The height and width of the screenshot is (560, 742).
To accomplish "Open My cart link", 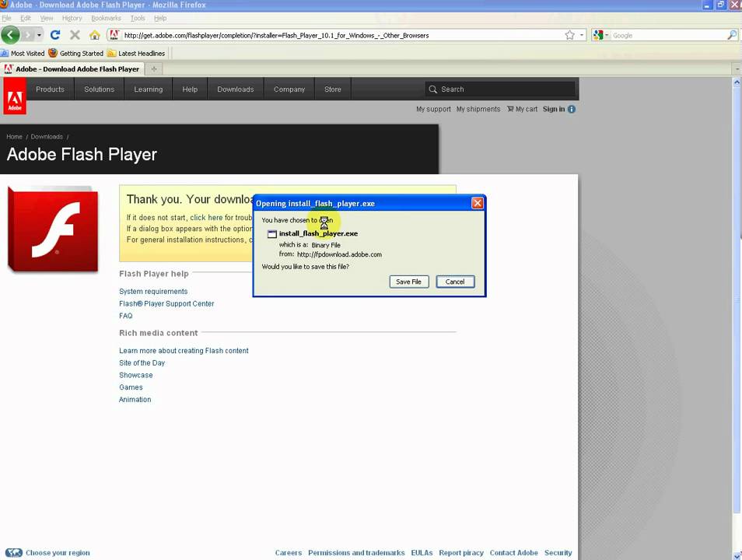I will pos(523,109).
